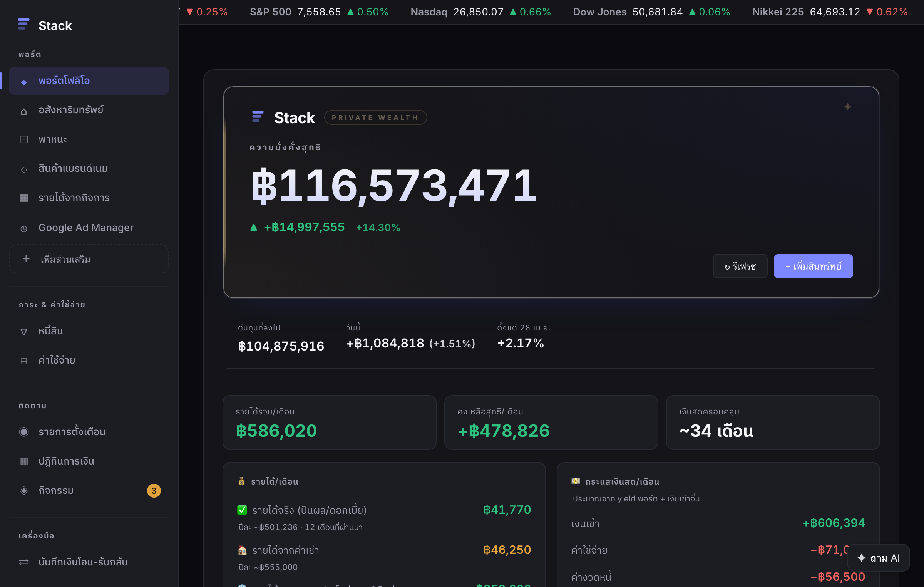Click the grid icon beside รายได้จากกิจการ
This screenshot has width=924, height=587.
click(24, 198)
